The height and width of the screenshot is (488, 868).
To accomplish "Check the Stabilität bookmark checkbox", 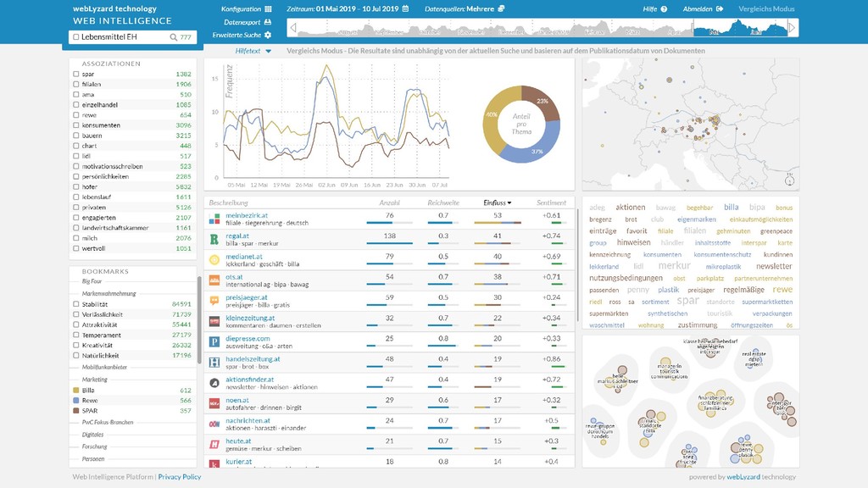I will [x=75, y=304].
